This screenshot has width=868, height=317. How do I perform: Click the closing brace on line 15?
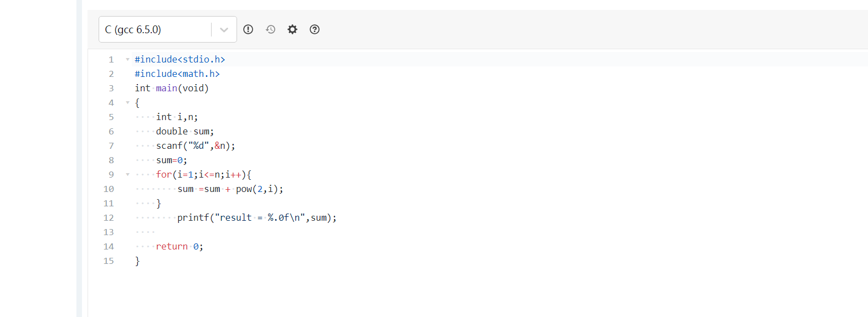click(x=137, y=261)
